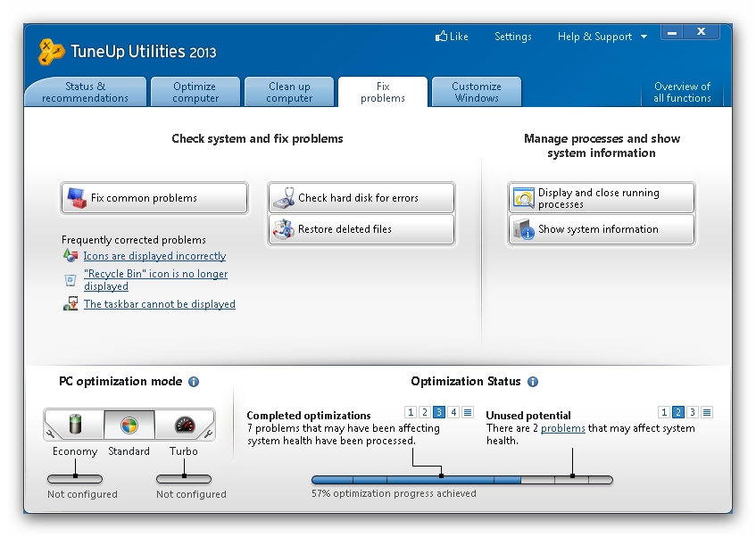
Task: Click the system information computer icon
Action: pos(524,229)
